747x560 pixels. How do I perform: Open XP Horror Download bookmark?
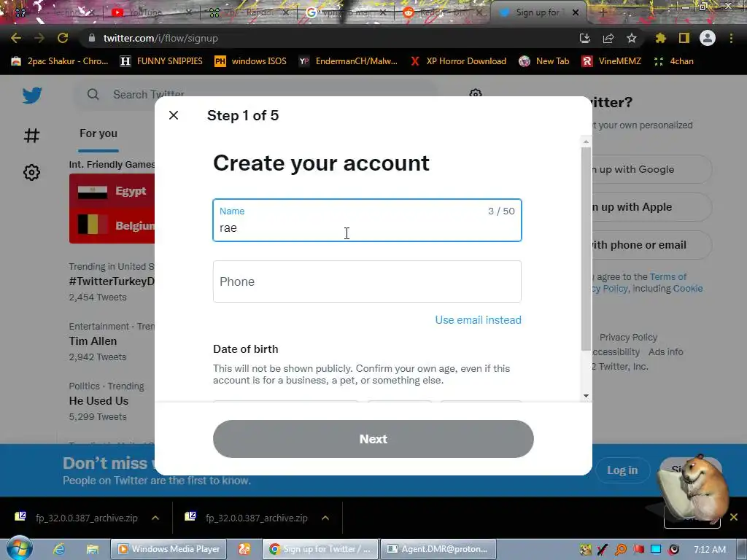[458, 61]
